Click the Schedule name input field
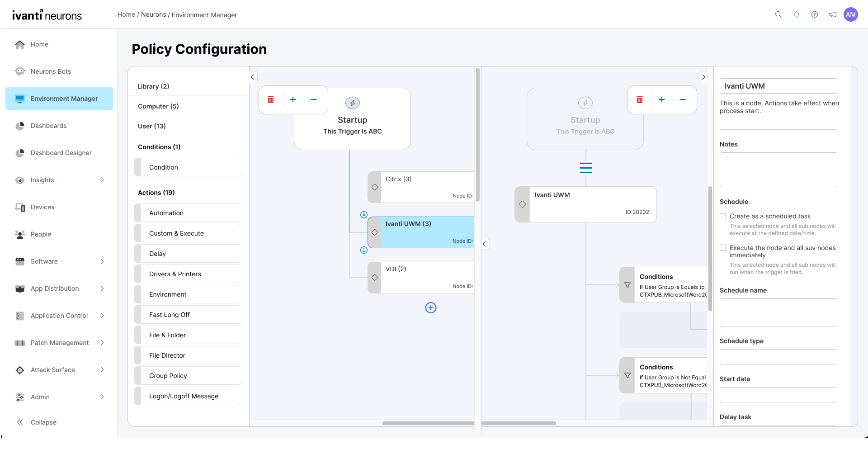Viewport: 868px width, 463px height. (x=778, y=312)
